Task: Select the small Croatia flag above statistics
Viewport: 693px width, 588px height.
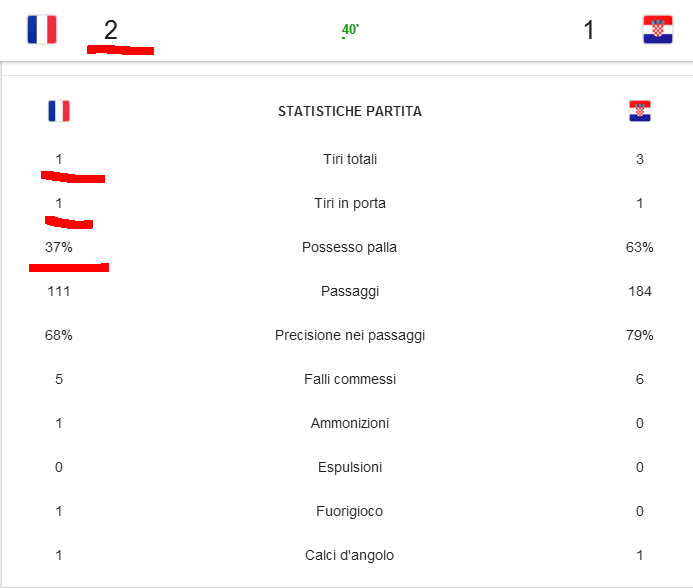Action: point(640,111)
